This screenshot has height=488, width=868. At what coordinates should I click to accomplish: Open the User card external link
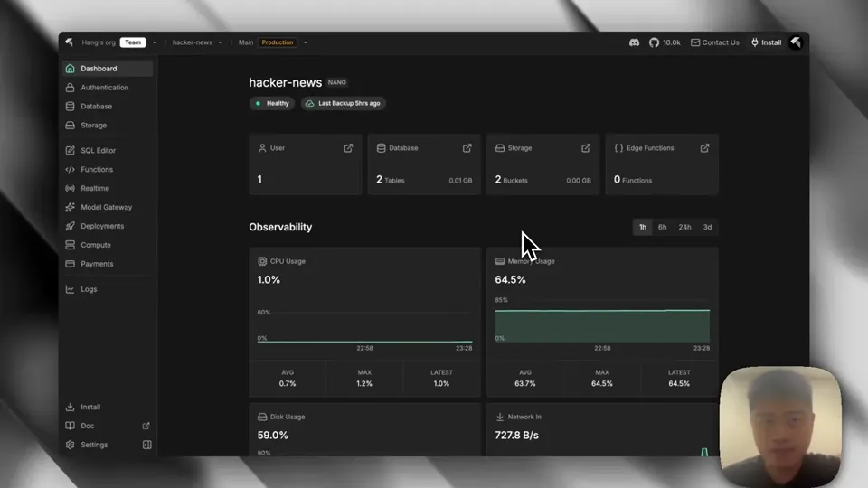point(348,148)
